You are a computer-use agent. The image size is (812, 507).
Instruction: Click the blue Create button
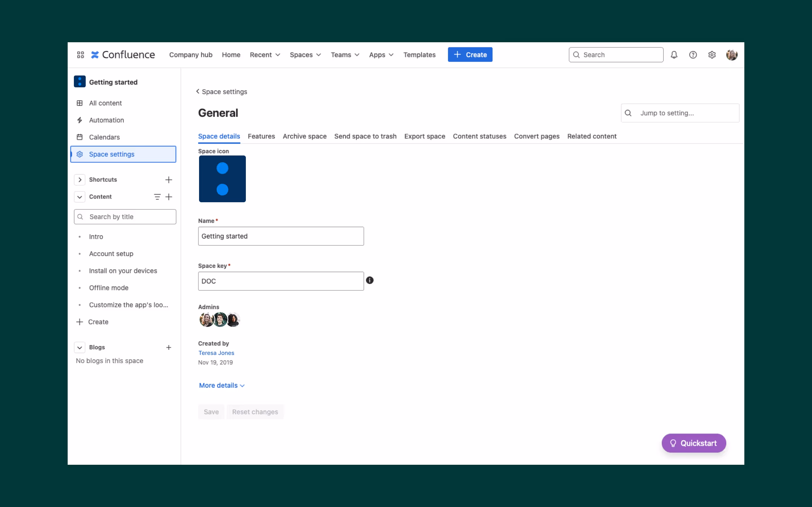470,55
